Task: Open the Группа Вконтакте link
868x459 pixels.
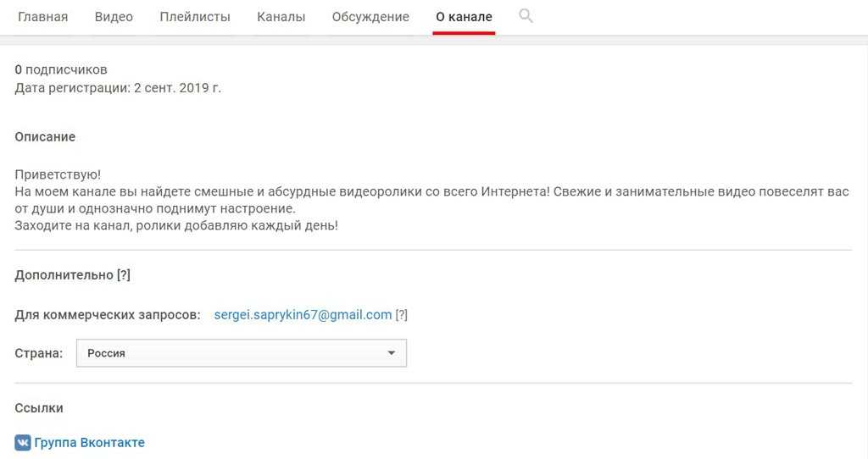Action: tap(89, 442)
